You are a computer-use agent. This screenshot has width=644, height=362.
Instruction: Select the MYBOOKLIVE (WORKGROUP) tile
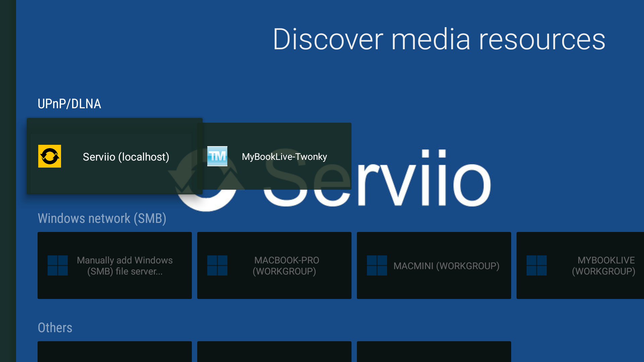[x=580, y=265]
